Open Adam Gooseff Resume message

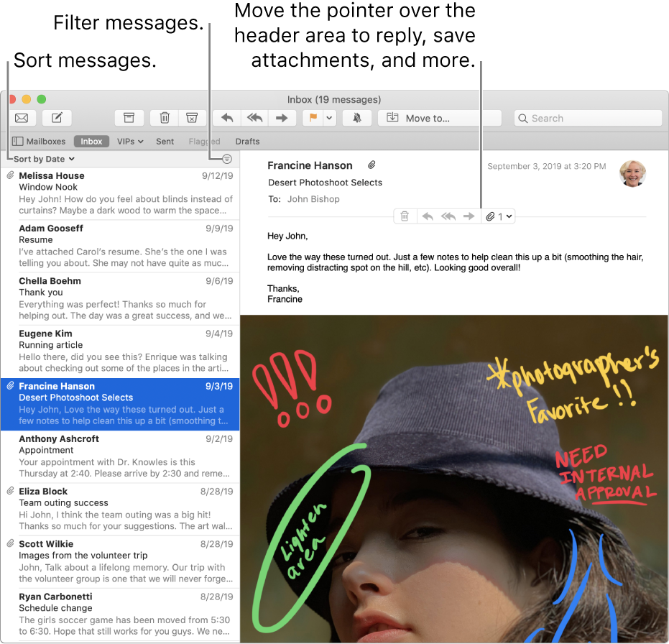pos(120,246)
